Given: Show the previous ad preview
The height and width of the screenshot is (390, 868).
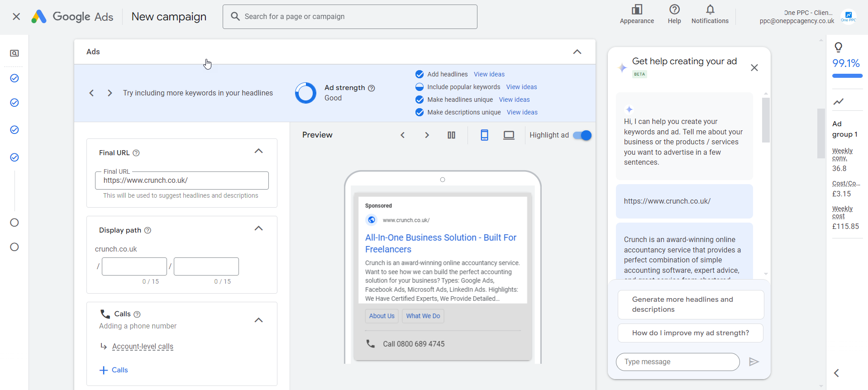Looking at the screenshot, I should click(x=402, y=135).
